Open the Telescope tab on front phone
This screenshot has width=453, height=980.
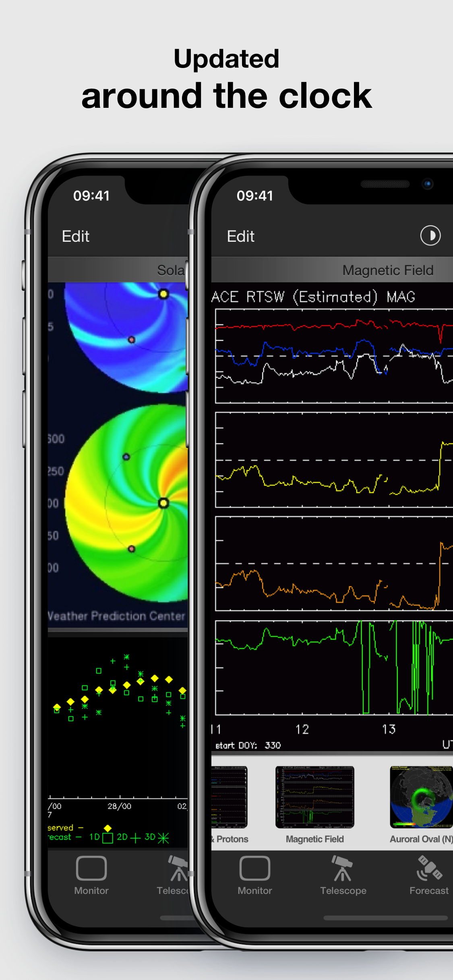pos(343,875)
